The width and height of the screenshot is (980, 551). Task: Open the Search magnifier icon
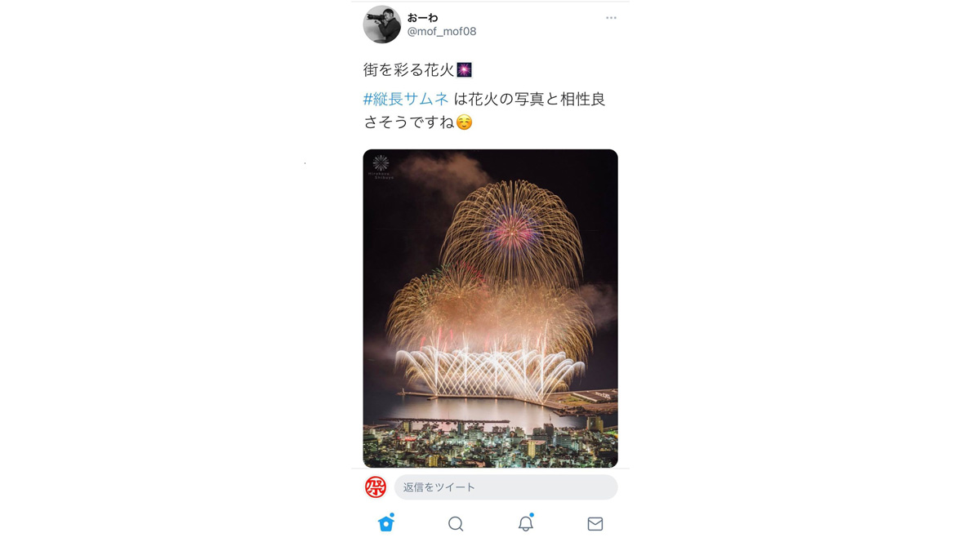coord(456,524)
